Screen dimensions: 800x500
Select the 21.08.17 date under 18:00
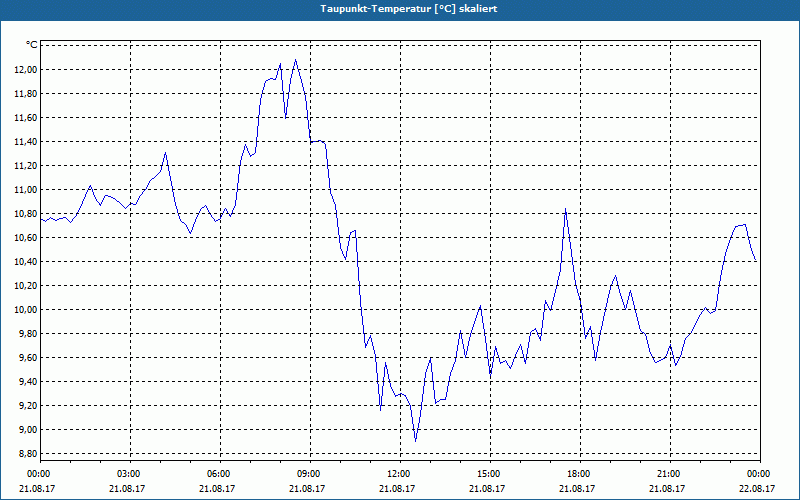pyautogui.click(x=578, y=488)
